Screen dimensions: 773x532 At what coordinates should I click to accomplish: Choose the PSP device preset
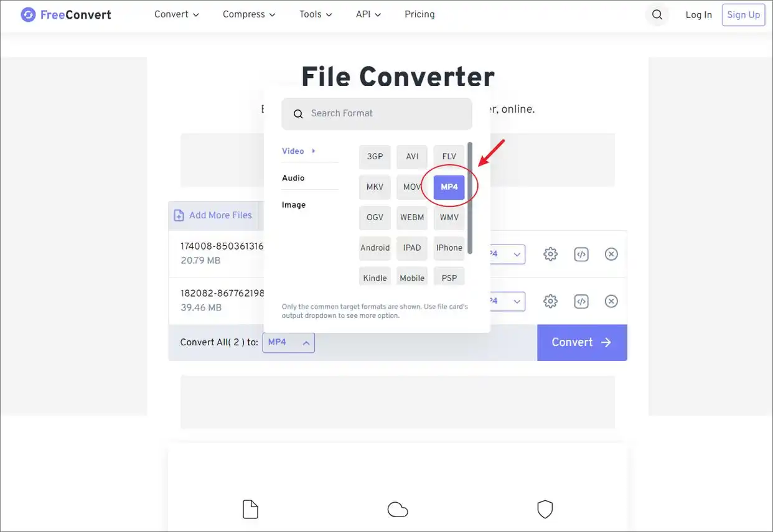[x=449, y=277]
